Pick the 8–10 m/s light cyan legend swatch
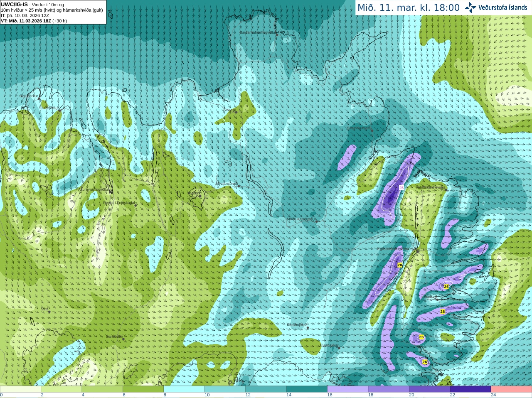The image size is (532, 398). [x=184, y=389]
